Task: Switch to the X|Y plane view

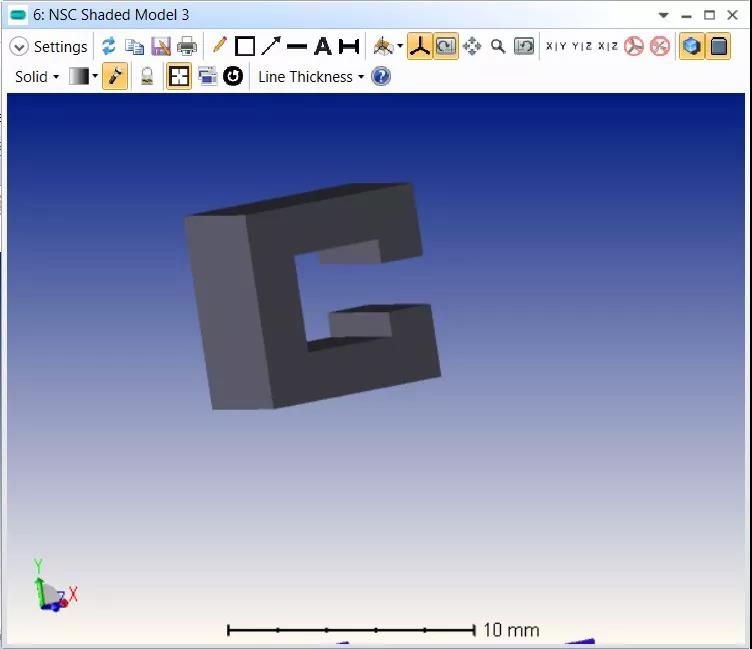Action: pos(555,46)
